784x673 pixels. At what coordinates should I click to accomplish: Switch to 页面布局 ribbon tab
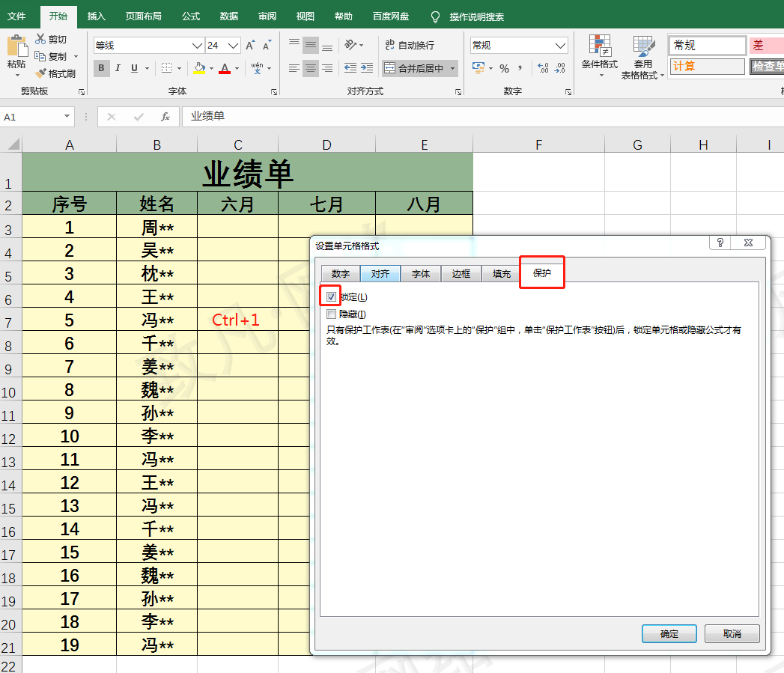[144, 16]
